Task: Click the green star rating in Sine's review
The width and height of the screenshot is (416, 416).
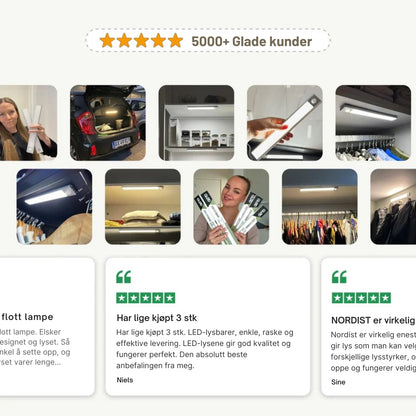Action: (x=361, y=298)
